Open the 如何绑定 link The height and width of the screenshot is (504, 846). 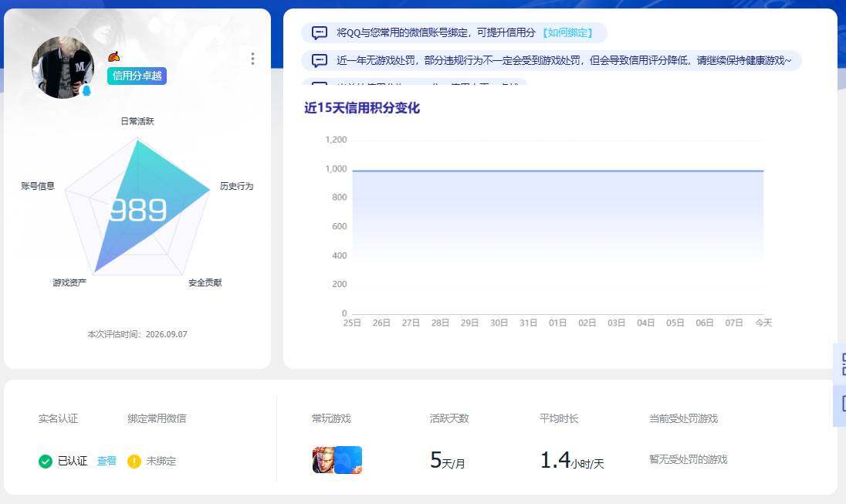tap(567, 33)
